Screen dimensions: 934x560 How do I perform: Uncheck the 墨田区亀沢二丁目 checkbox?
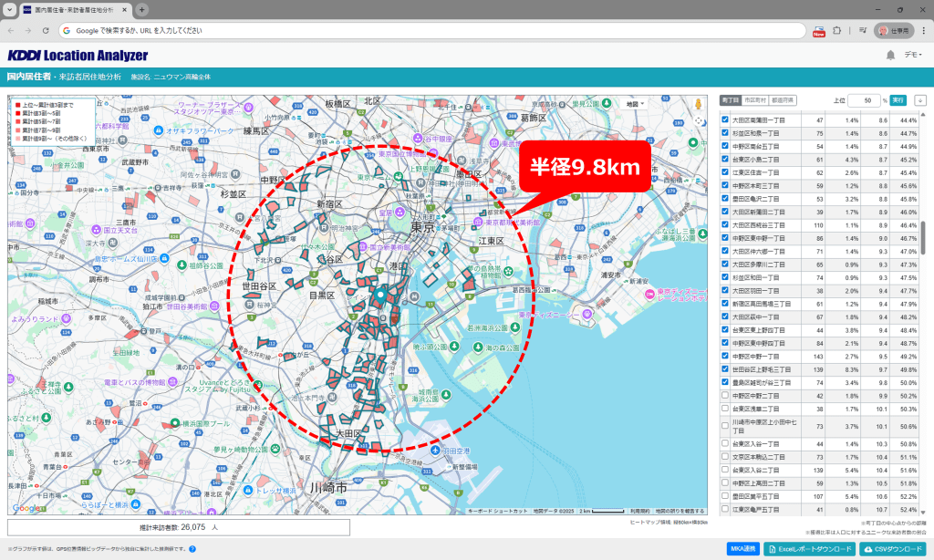click(x=725, y=199)
